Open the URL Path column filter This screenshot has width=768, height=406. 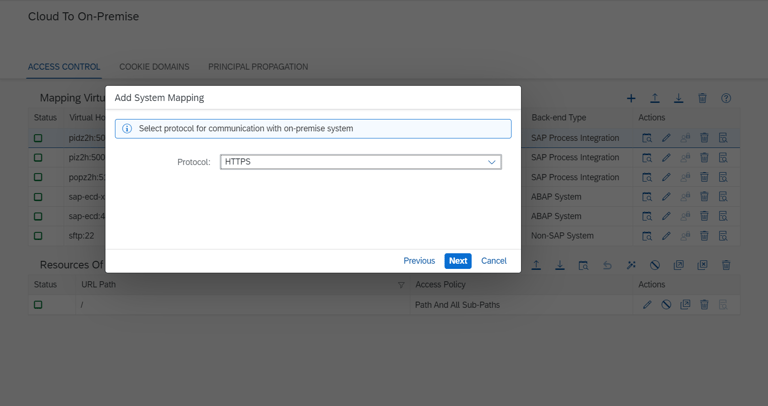pyautogui.click(x=401, y=285)
